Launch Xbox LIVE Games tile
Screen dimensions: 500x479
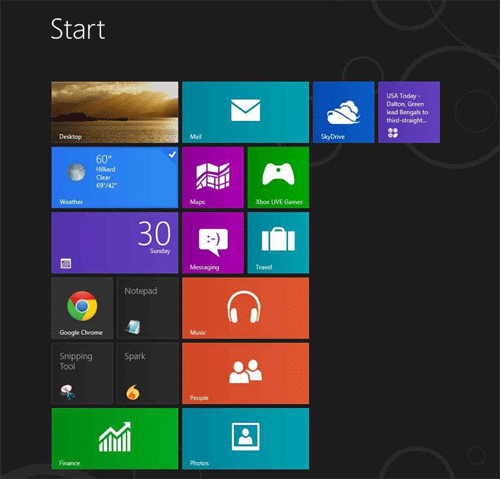(x=278, y=178)
